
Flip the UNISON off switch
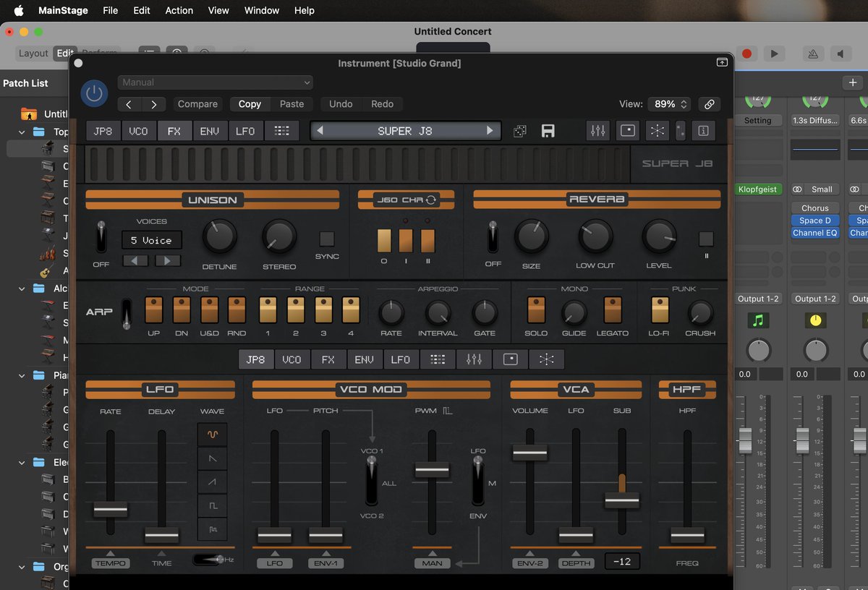coord(101,237)
